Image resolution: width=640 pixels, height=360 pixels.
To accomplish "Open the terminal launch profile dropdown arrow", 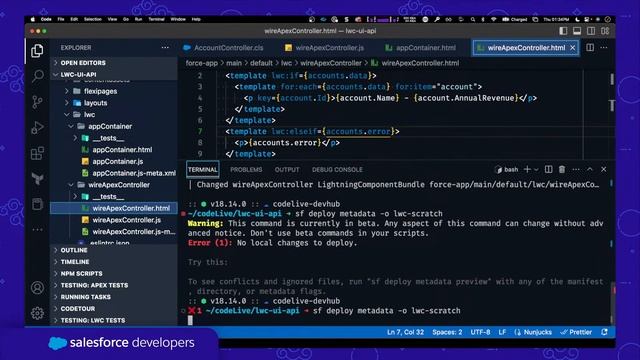I will click(x=536, y=170).
